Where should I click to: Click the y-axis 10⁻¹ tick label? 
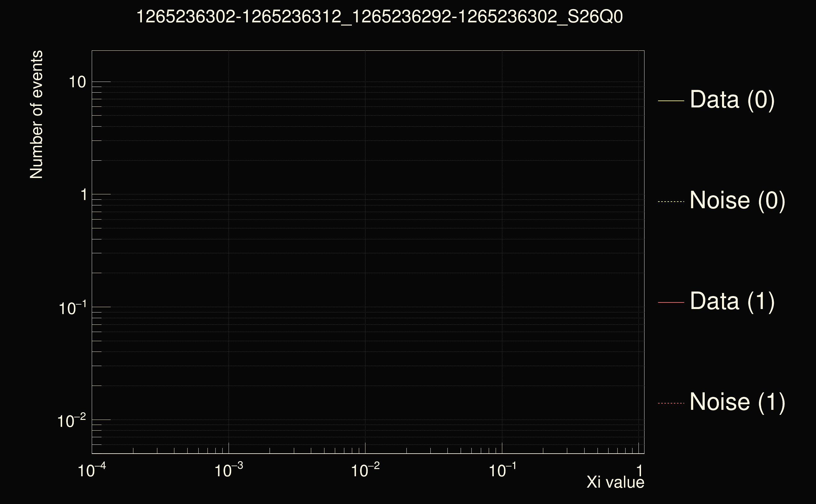(x=73, y=308)
